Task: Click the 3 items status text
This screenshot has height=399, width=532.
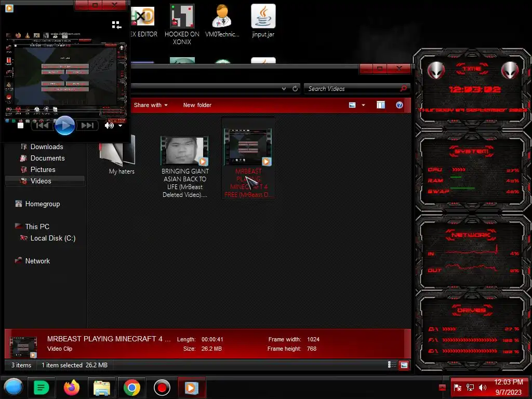Action: (21, 365)
